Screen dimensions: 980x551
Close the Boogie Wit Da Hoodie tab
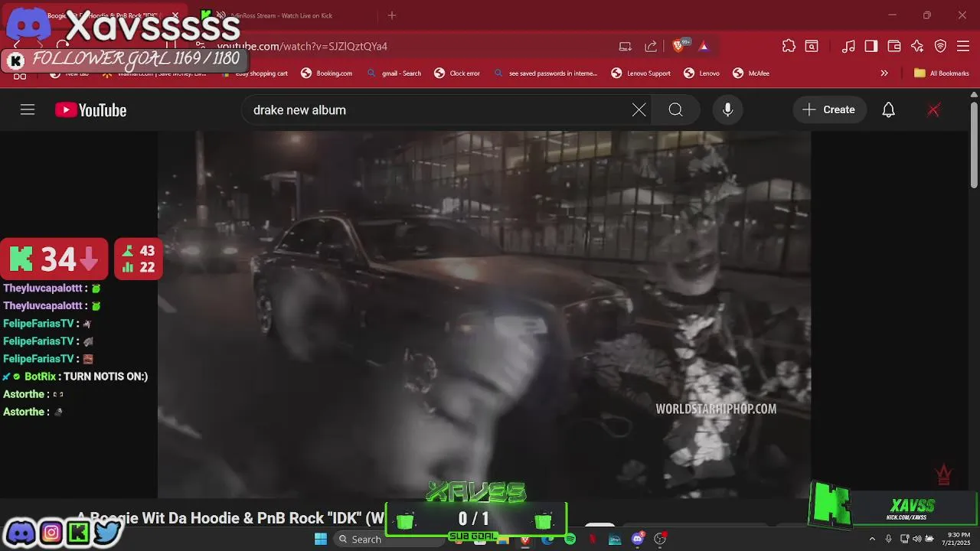click(175, 15)
